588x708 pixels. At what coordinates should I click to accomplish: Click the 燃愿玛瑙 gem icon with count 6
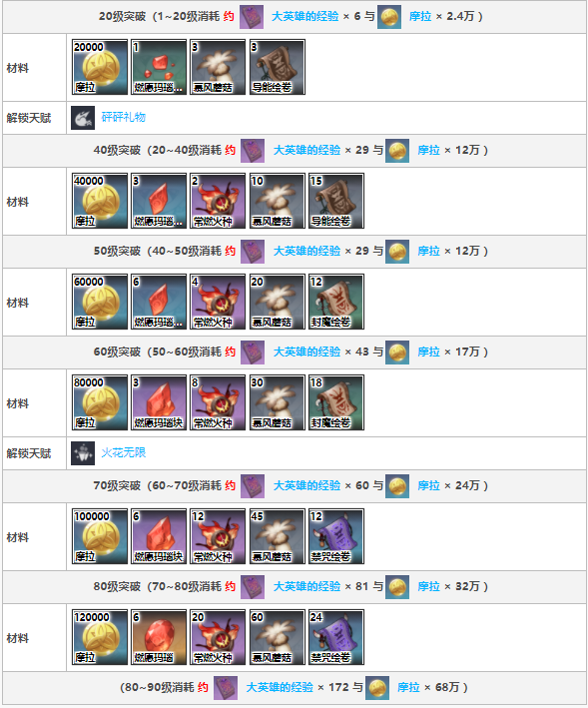[x=159, y=637]
